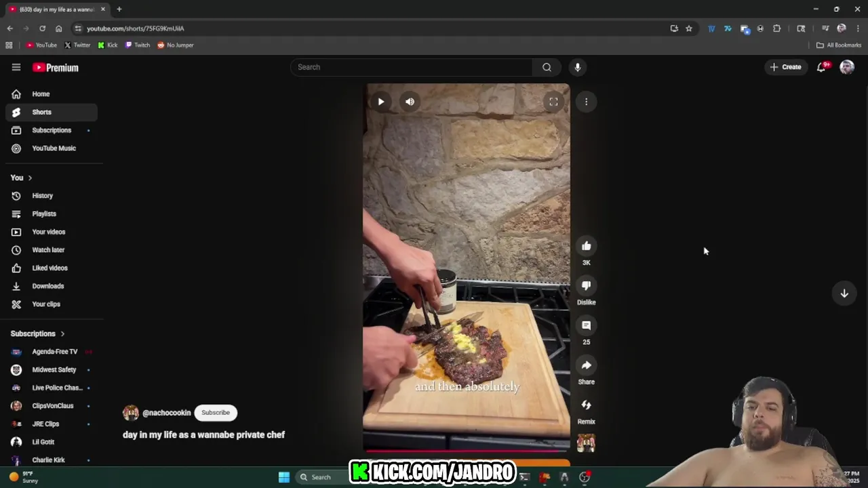
Task: Open Twitter bookmark
Action: [77, 45]
